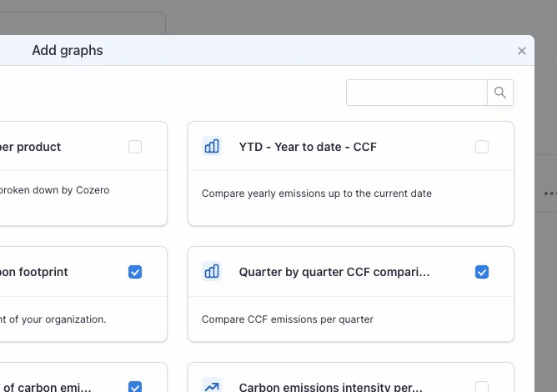Uncheck the 'footprint' graph checkbox
The height and width of the screenshot is (392, 557).
click(135, 272)
